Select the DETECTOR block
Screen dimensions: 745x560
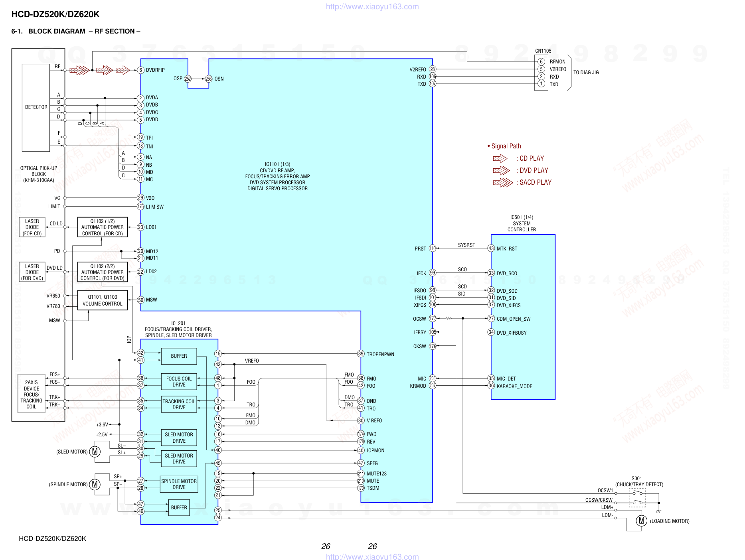click(x=36, y=107)
